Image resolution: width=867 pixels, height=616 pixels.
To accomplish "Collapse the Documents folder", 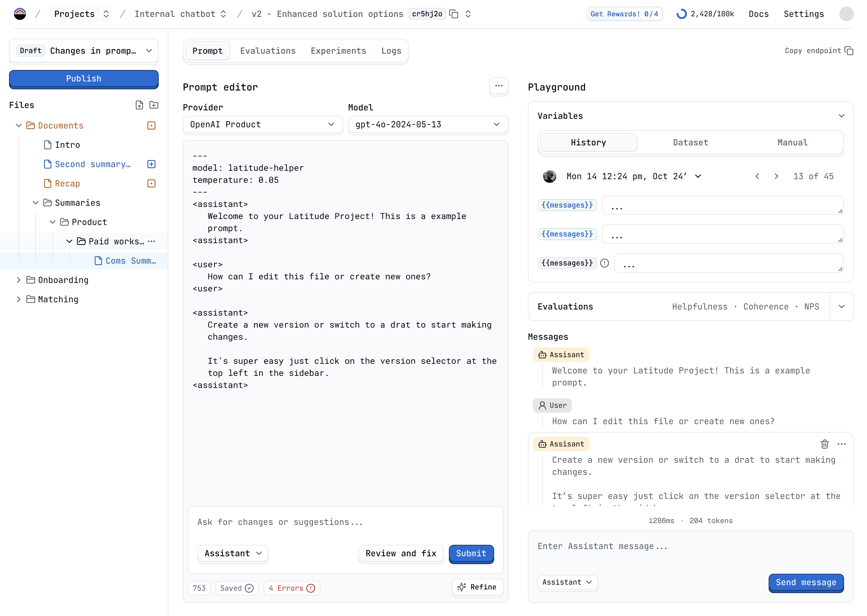I will [x=19, y=125].
